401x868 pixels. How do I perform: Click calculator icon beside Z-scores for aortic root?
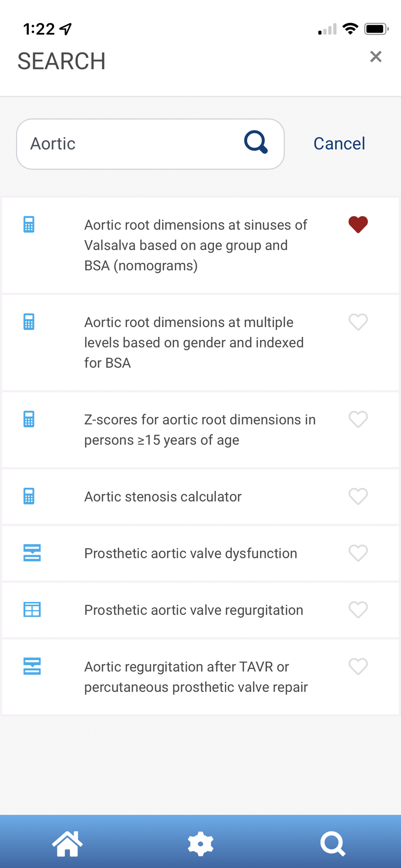point(29,419)
